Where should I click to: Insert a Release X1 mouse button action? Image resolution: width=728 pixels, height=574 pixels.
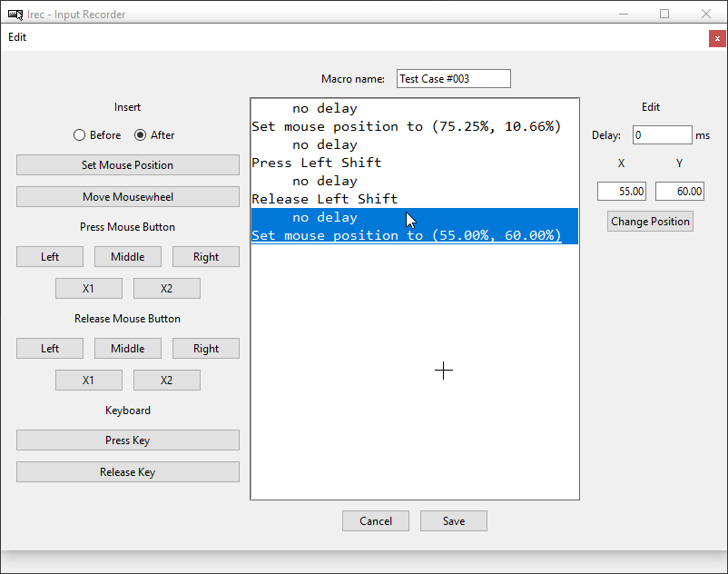click(x=89, y=381)
